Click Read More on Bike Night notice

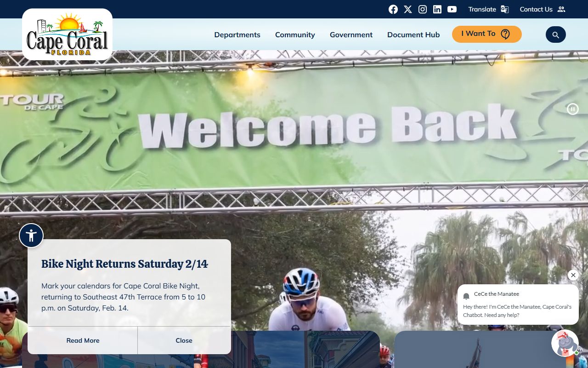[83, 340]
